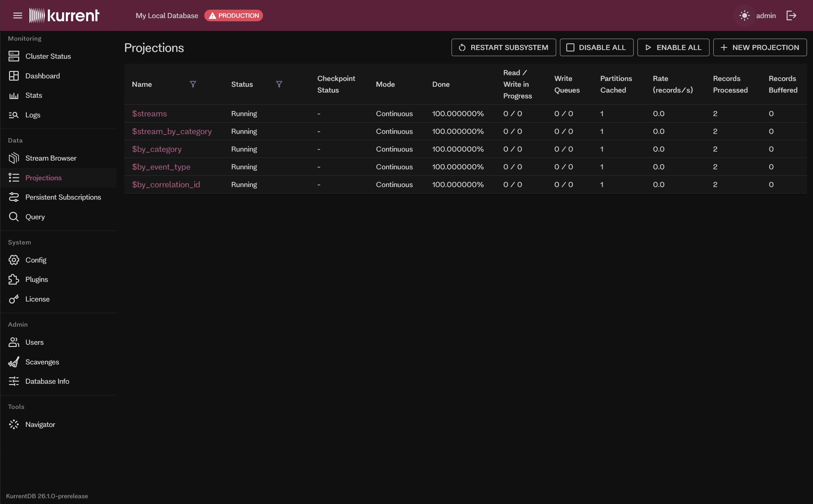
Task: Open License key icon
Action: pos(14,299)
